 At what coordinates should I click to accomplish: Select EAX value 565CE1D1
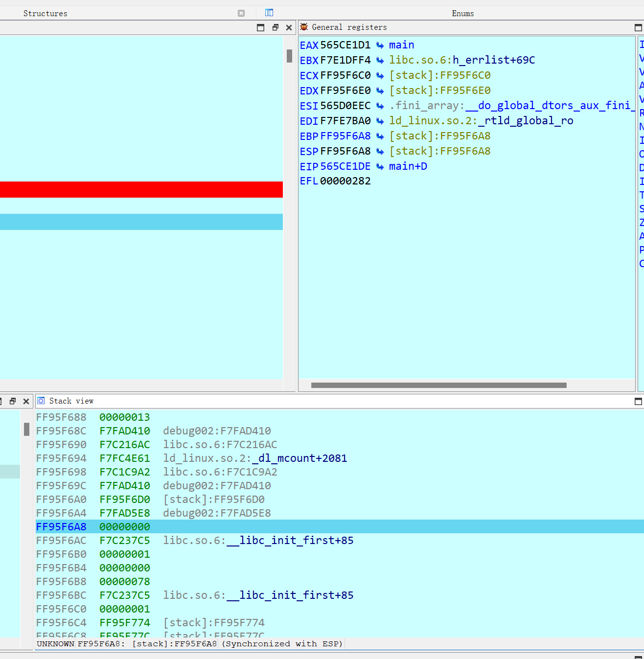(345, 45)
